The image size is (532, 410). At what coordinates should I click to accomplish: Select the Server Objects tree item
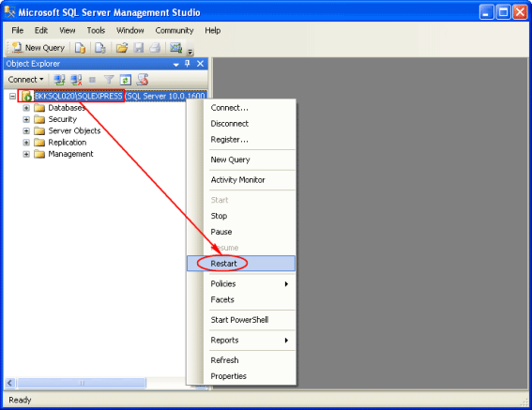(x=74, y=131)
